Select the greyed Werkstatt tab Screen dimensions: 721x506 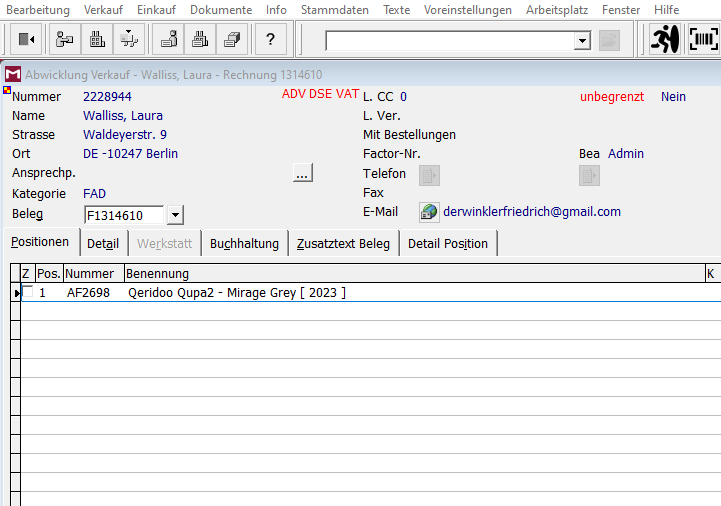(x=164, y=243)
